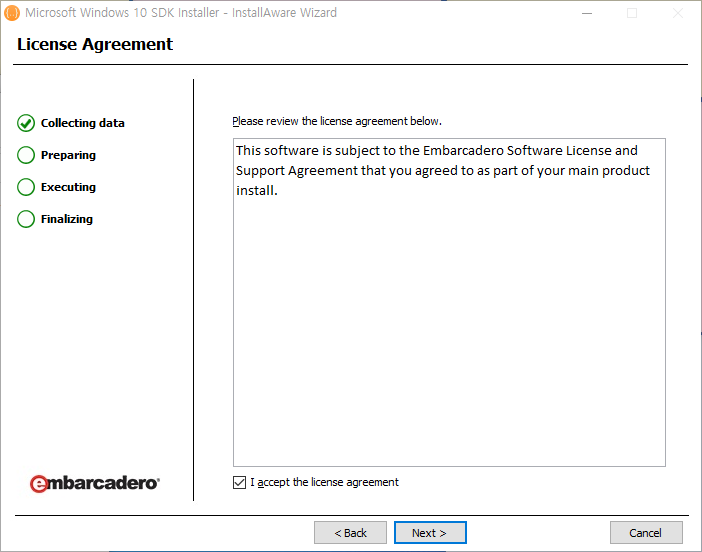Uncheck the accept license agreement checkbox
This screenshot has width=702, height=552.
click(x=239, y=482)
